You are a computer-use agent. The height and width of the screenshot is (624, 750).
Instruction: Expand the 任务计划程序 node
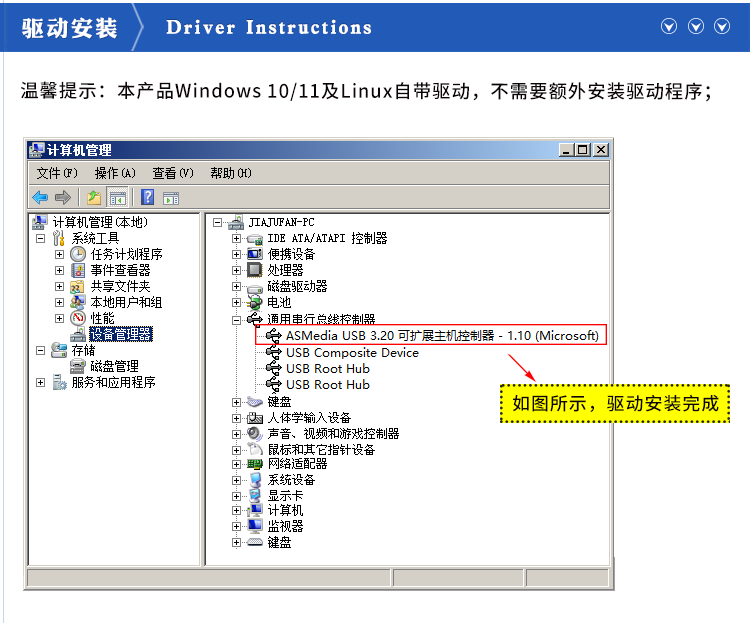(x=59, y=254)
